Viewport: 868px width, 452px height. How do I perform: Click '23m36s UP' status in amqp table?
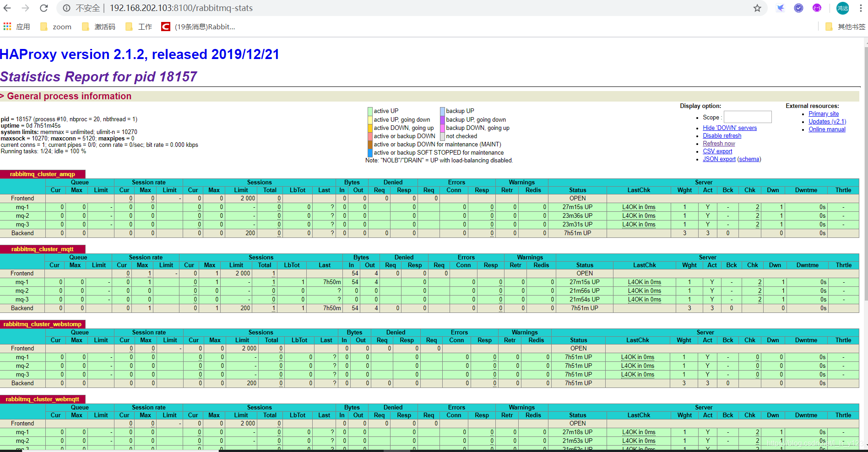(577, 216)
